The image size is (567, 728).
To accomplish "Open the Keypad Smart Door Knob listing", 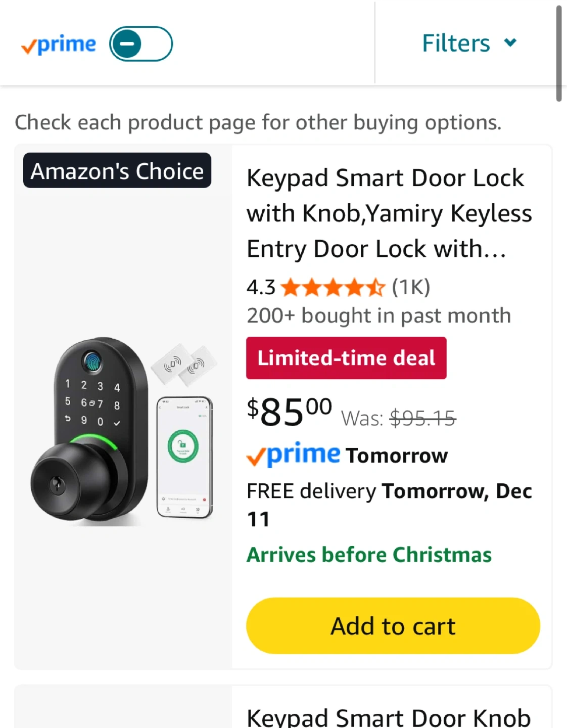I will (x=389, y=717).
